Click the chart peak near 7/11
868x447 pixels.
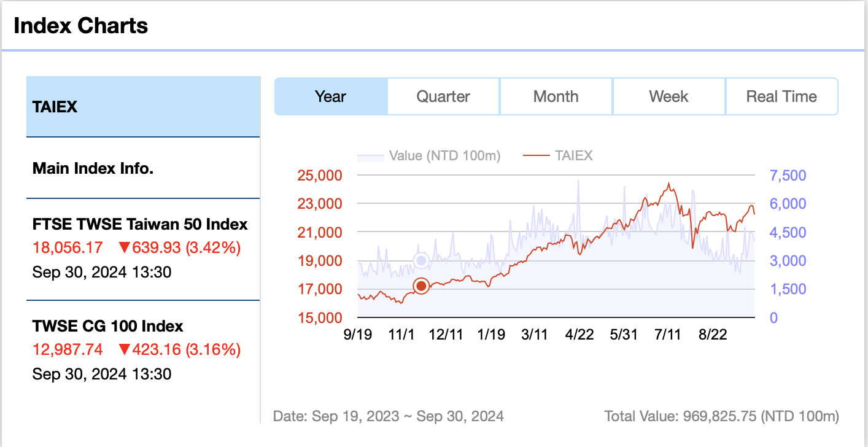668,183
